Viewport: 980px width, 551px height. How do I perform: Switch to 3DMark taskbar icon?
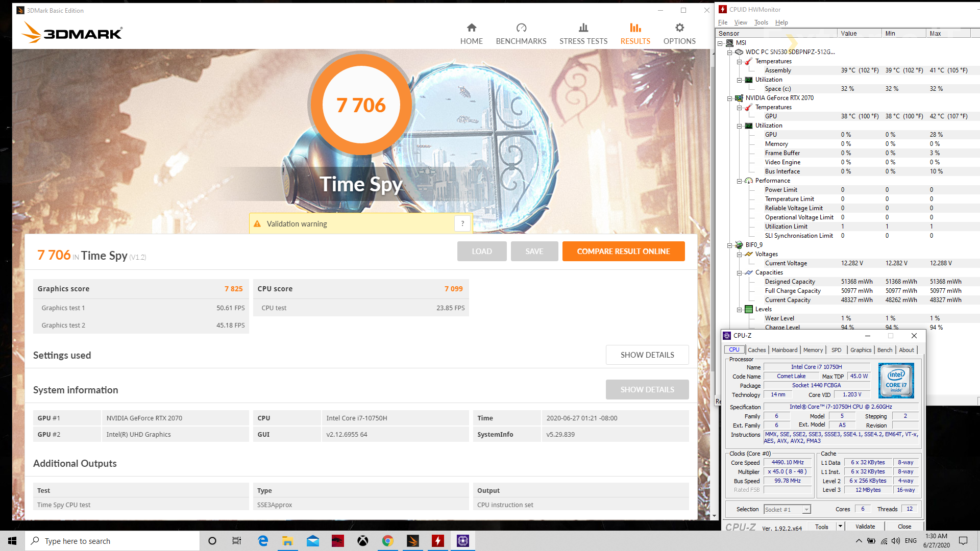413,541
